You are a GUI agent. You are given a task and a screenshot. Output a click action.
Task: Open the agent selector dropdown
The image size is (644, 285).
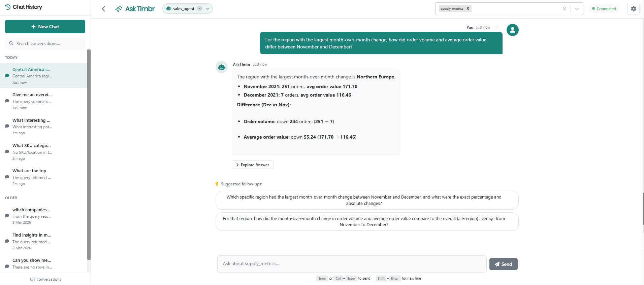207,9
